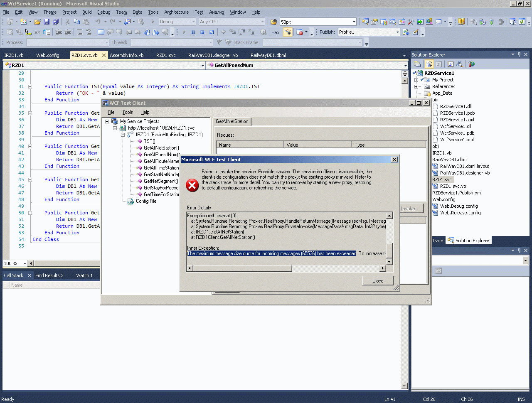Click View Code icon in Solution Explorer
Viewport: 532px width, 403px height.
click(450, 64)
